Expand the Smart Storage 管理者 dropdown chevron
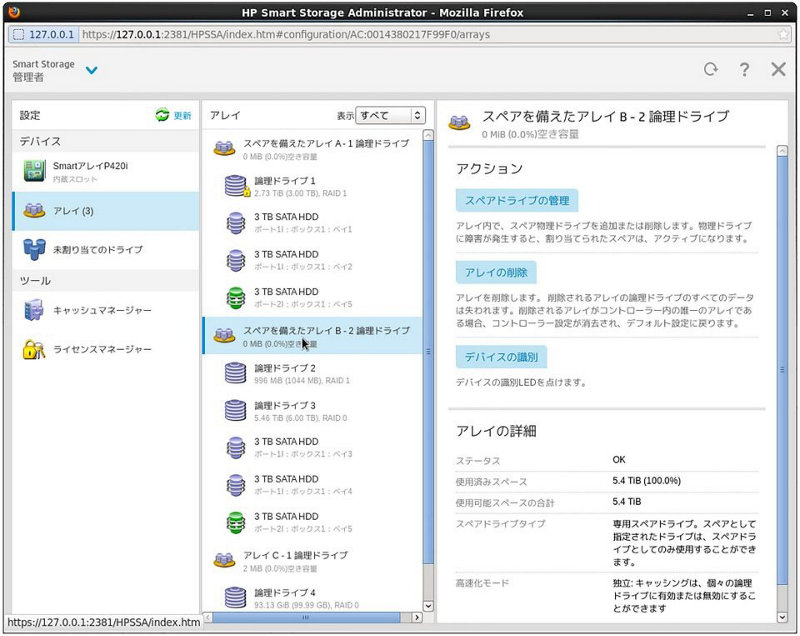The image size is (800, 636). (x=92, y=70)
